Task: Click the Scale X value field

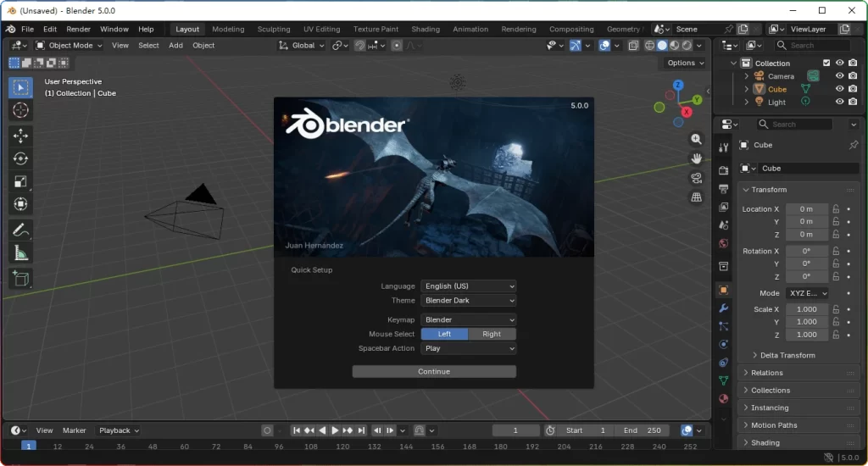Action: [x=807, y=309]
